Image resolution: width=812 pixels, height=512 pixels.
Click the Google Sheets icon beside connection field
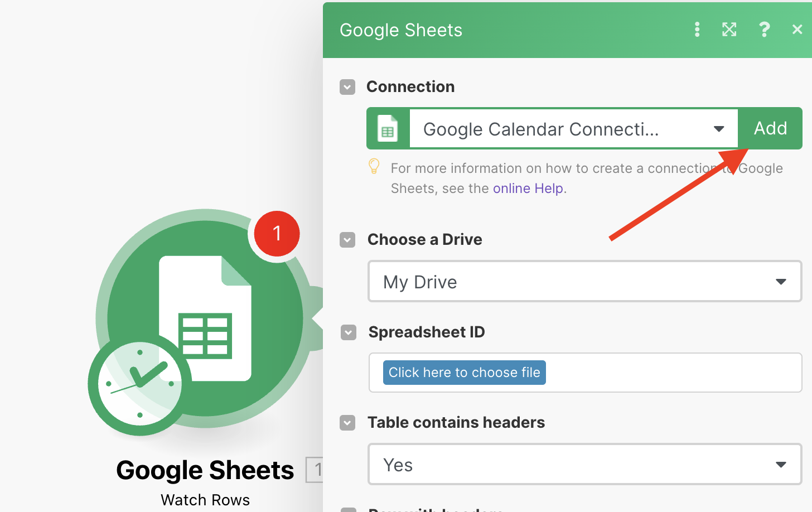point(388,128)
